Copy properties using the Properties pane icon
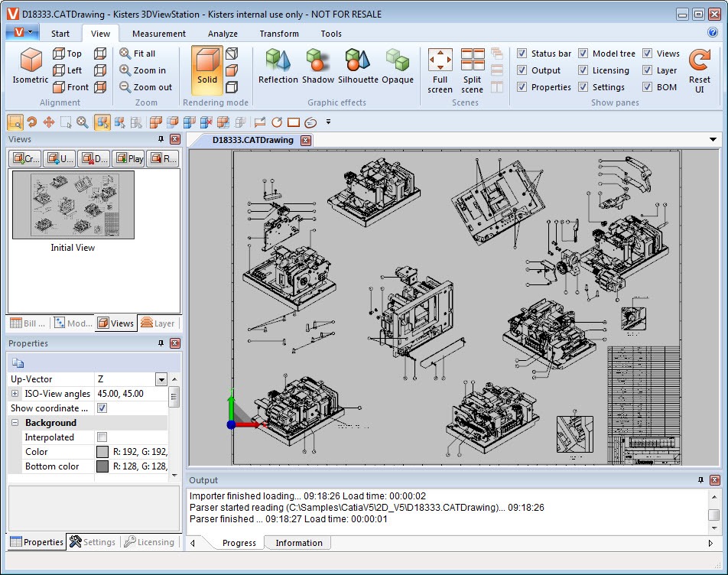Viewport: 728px width, 575px height. pos(18,363)
